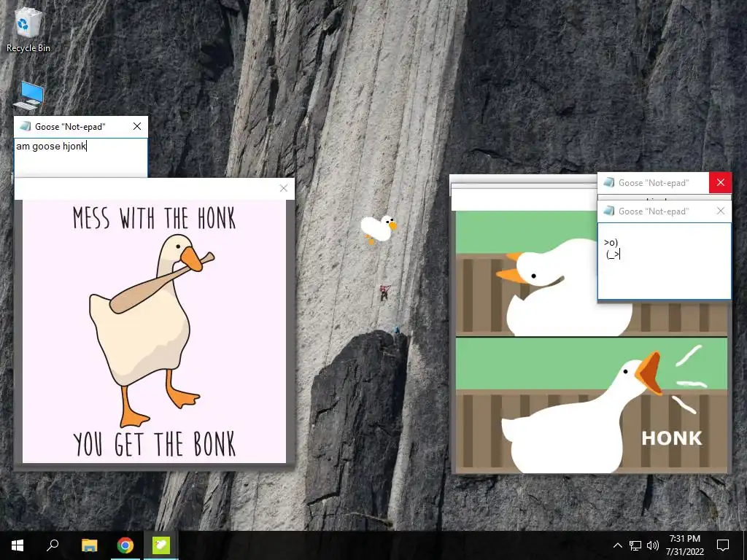Click notepad icon in red-X Not-epad title
Image resolution: width=747 pixels, height=560 pixels.
609,182
